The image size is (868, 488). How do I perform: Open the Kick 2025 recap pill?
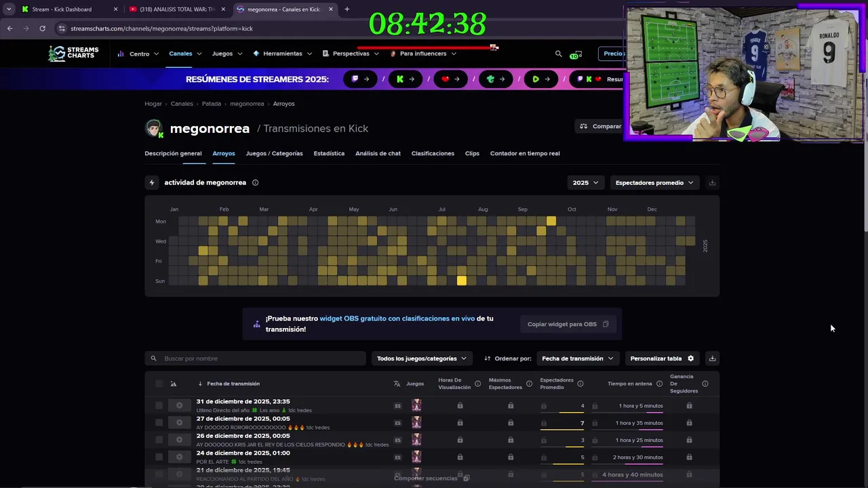pyautogui.click(x=406, y=79)
